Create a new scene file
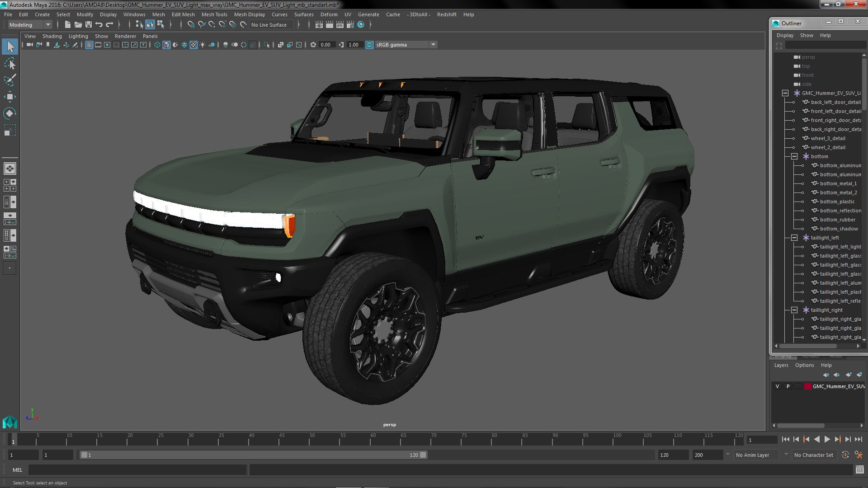Viewport: 868px width, 488px height. (68, 25)
